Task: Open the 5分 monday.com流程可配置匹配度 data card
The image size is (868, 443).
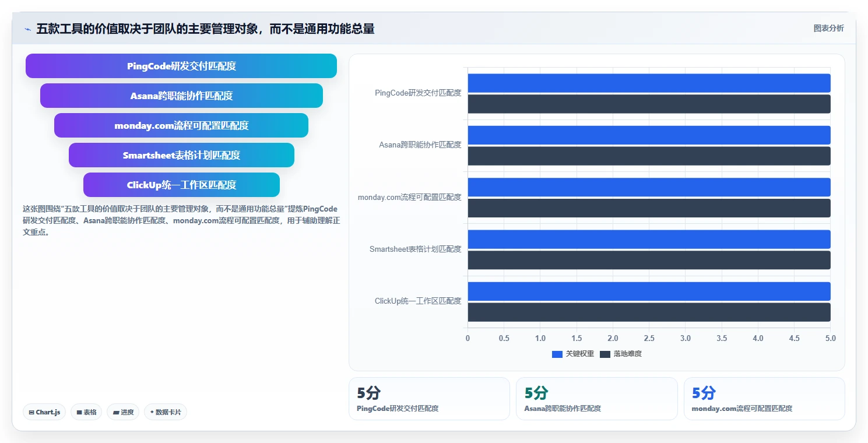Action: [764, 399]
